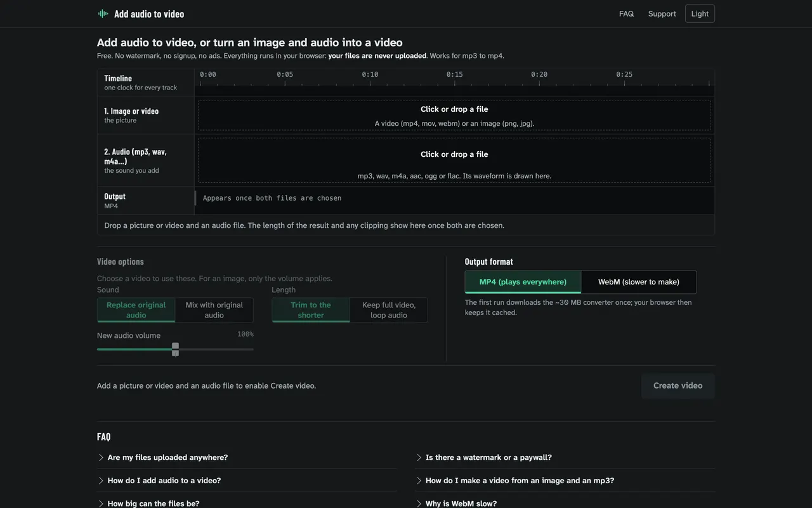Select 'Mix with original audio' option

pyautogui.click(x=214, y=310)
